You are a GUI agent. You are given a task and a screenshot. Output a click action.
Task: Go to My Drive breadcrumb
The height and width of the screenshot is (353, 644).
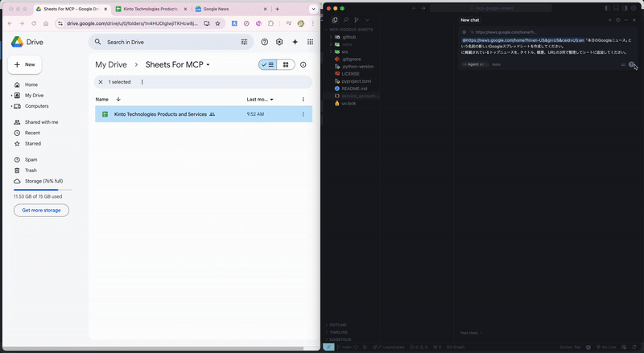(111, 65)
